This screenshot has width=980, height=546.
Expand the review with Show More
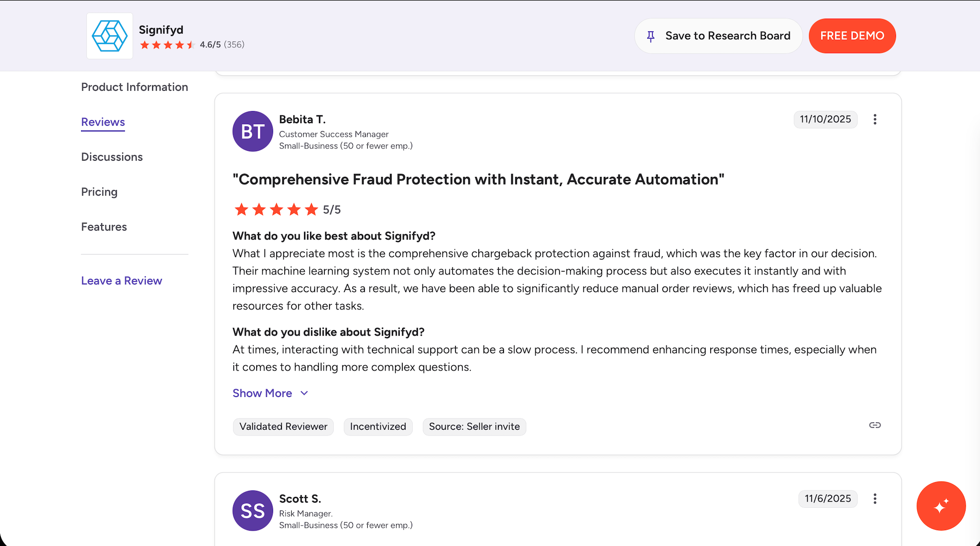point(262,393)
